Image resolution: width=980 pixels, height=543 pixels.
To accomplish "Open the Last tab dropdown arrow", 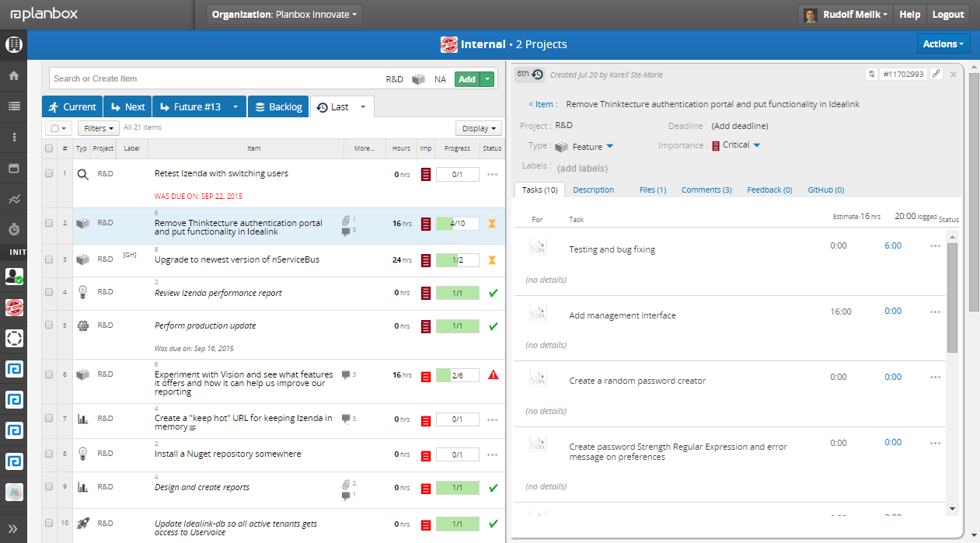I will click(x=363, y=107).
